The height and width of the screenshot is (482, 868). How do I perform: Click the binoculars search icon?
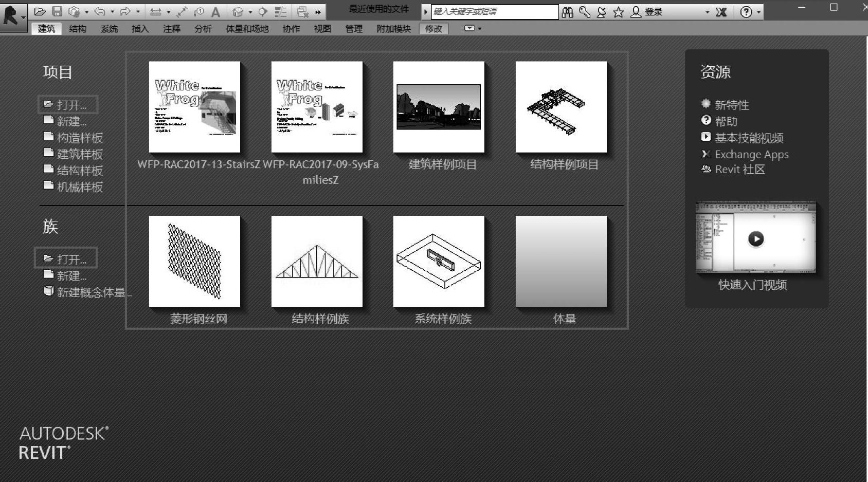click(x=567, y=12)
